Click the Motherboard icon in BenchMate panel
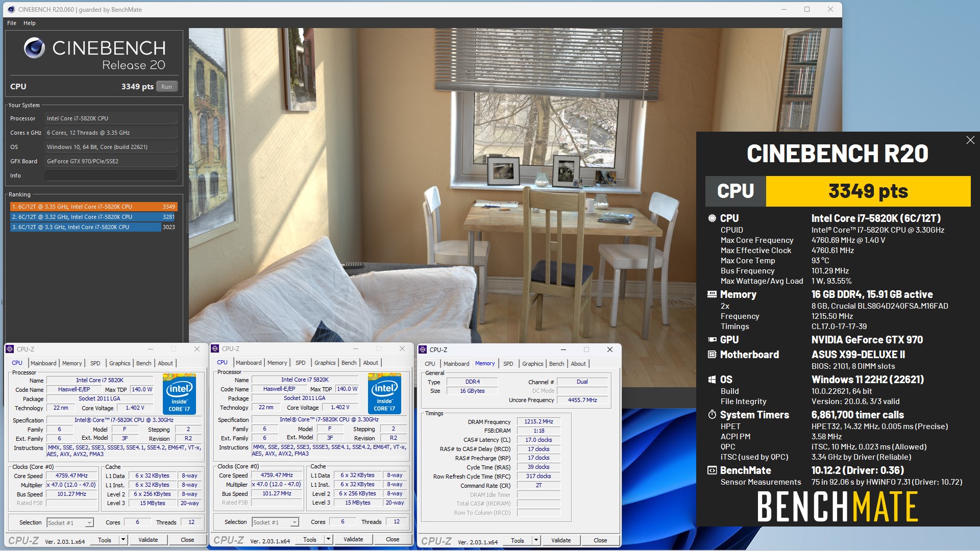The width and height of the screenshot is (980, 551). (712, 355)
